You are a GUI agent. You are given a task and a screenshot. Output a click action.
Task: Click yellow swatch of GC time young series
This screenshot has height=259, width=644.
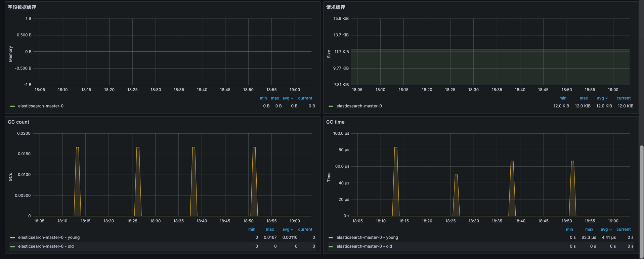click(331, 238)
